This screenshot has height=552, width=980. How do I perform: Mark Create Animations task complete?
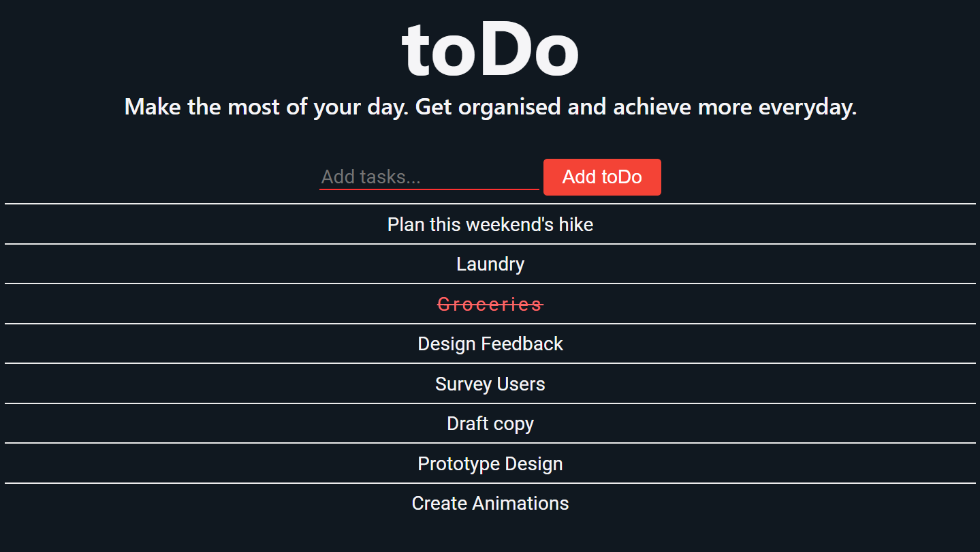pos(490,503)
